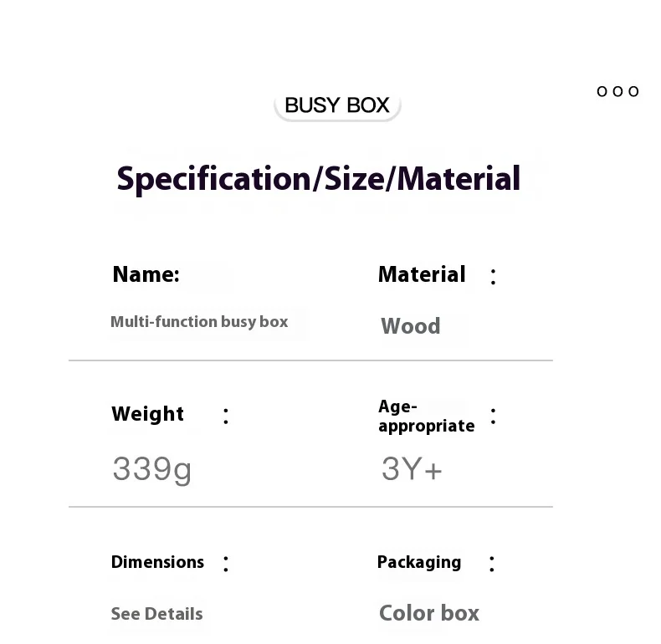The height and width of the screenshot is (644, 661).
Task: Open the three-circle more options icon
Action: (x=617, y=91)
